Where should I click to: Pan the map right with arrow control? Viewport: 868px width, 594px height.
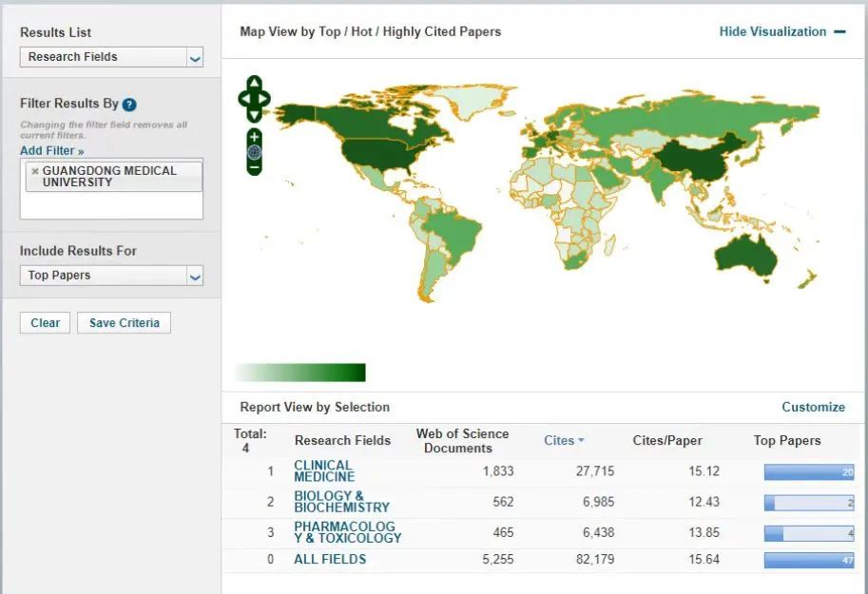265,98
